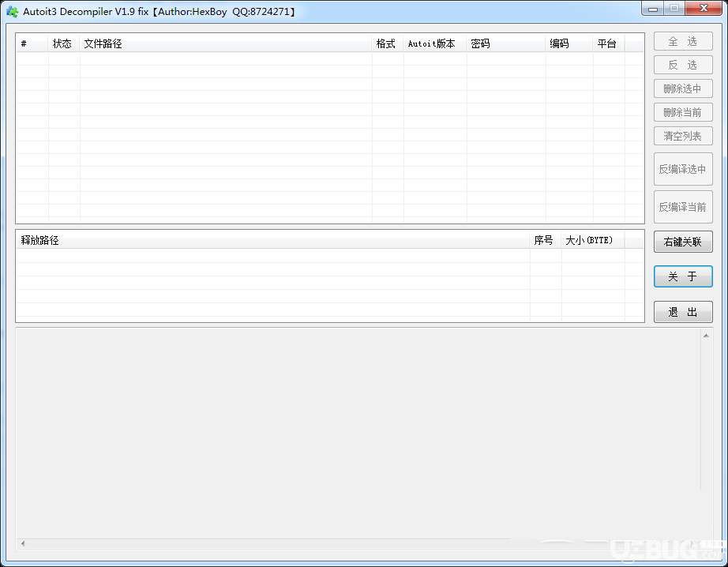The height and width of the screenshot is (567, 728).
Task: Click the 右键关联 (Context Menu Association) button
Action: (x=683, y=242)
